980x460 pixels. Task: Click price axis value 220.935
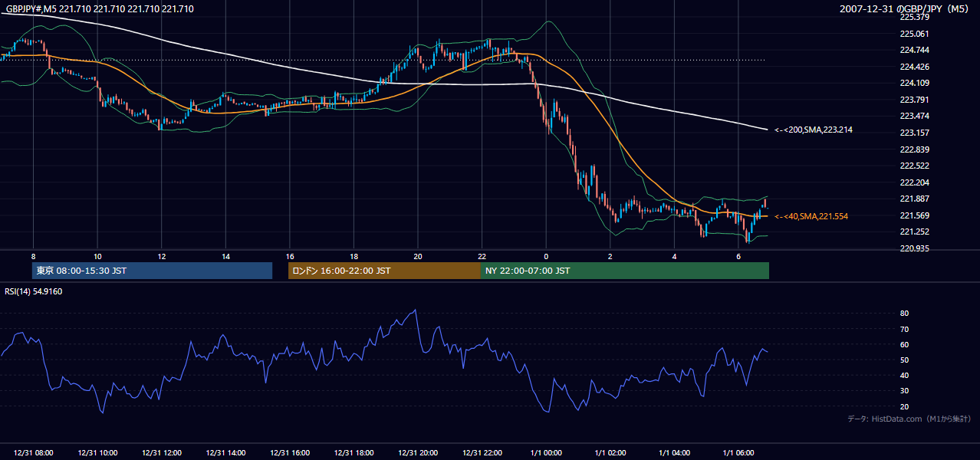click(x=914, y=249)
